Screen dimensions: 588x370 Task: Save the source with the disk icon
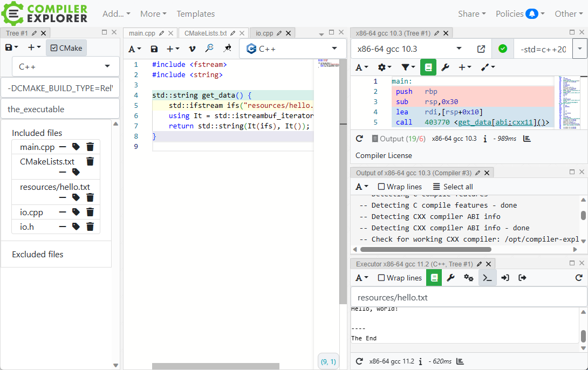[154, 49]
